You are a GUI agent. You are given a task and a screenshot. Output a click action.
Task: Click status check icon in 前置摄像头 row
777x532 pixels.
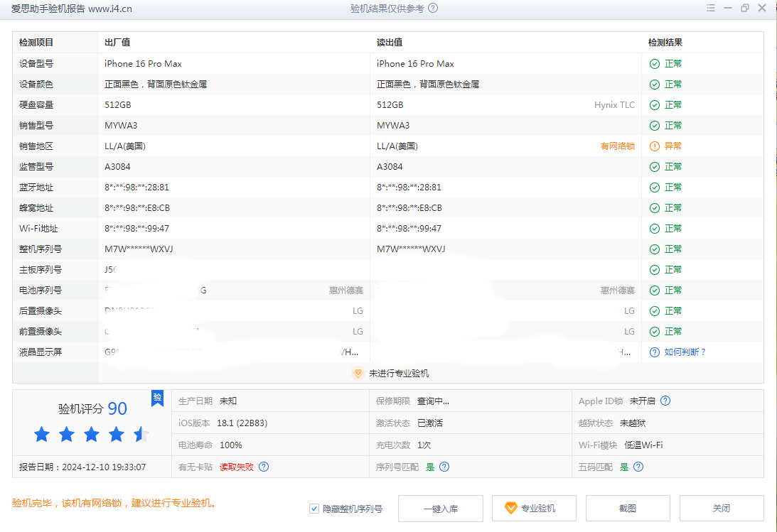(655, 332)
